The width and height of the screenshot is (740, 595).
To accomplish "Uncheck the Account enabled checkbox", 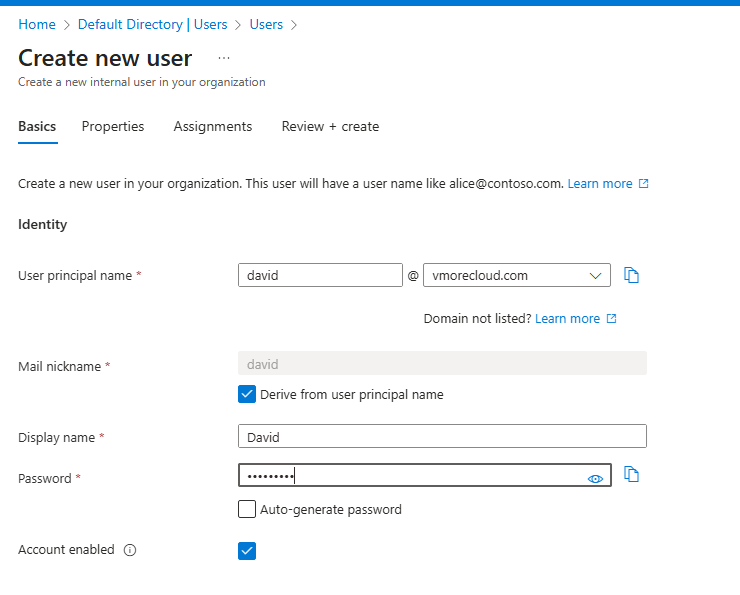I will [x=247, y=550].
